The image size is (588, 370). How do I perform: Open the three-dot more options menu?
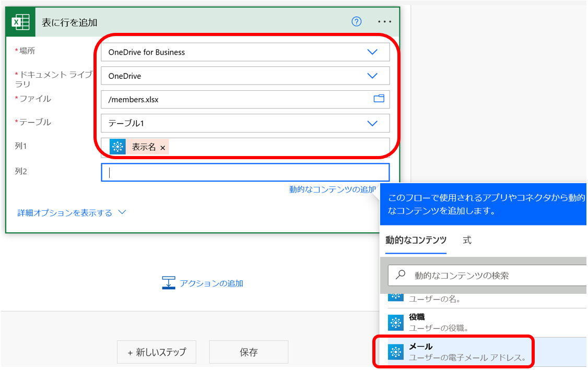(384, 22)
